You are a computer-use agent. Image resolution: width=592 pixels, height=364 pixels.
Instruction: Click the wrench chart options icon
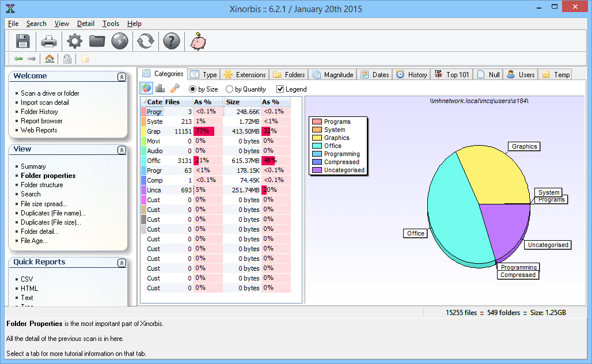(175, 88)
